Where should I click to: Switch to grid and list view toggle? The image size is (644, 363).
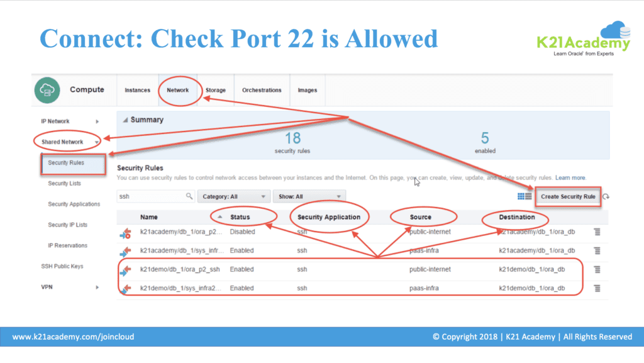(x=524, y=196)
